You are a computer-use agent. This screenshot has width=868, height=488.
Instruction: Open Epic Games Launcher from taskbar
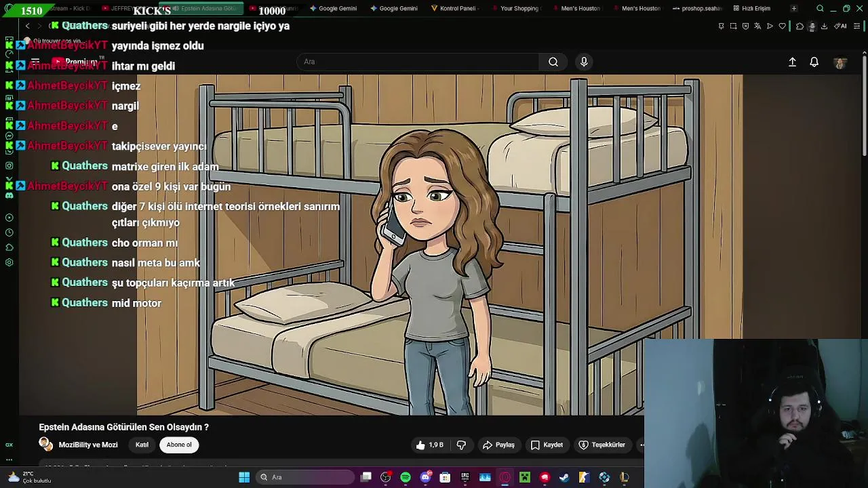tap(465, 477)
